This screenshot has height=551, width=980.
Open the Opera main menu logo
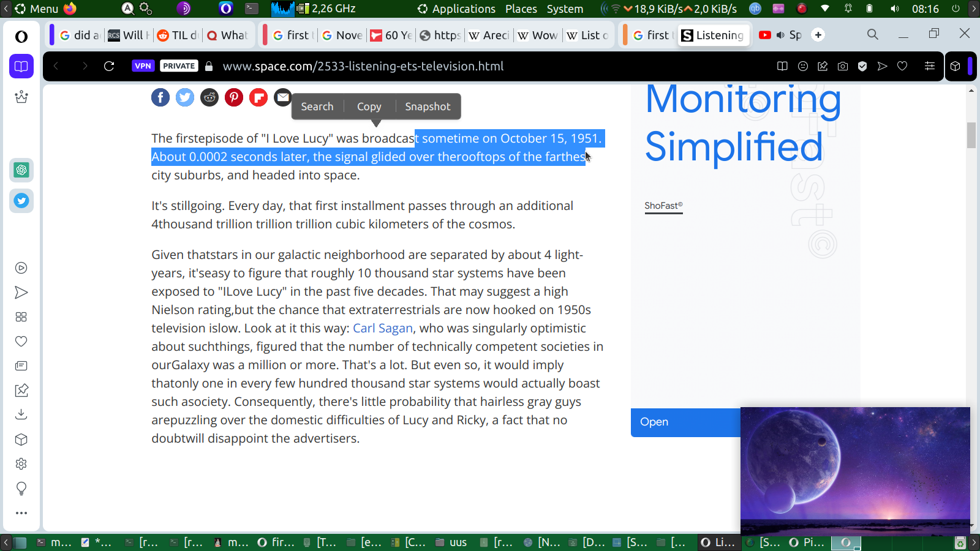pyautogui.click(x=21, y=37)
